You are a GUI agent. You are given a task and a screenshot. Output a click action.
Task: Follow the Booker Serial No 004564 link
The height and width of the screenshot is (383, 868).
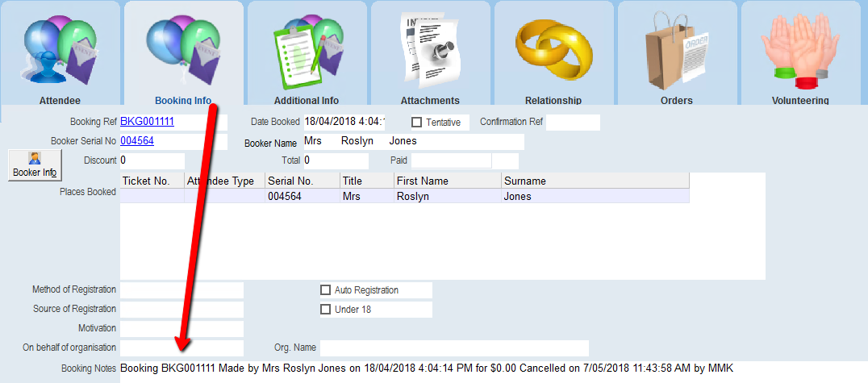137,141
